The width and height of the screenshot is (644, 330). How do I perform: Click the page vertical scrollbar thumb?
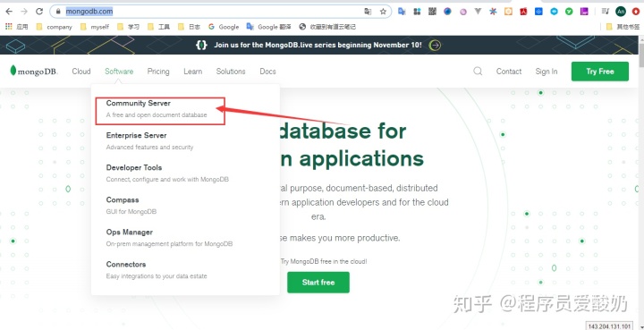(x=640, y=55)
